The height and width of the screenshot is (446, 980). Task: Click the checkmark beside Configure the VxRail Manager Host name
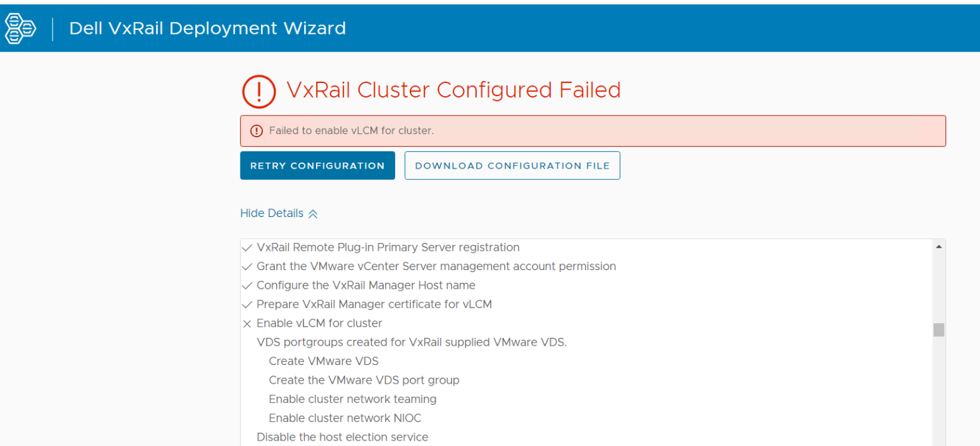click(x=247, y=285)
